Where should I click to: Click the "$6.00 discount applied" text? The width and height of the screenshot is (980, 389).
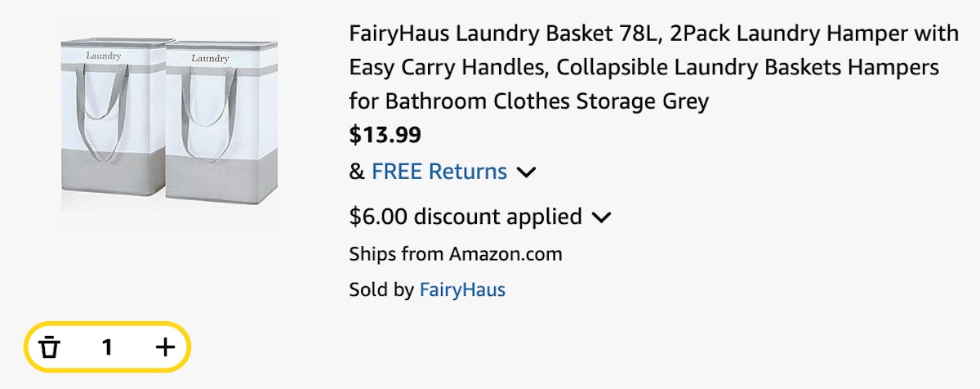coord(465,217)
